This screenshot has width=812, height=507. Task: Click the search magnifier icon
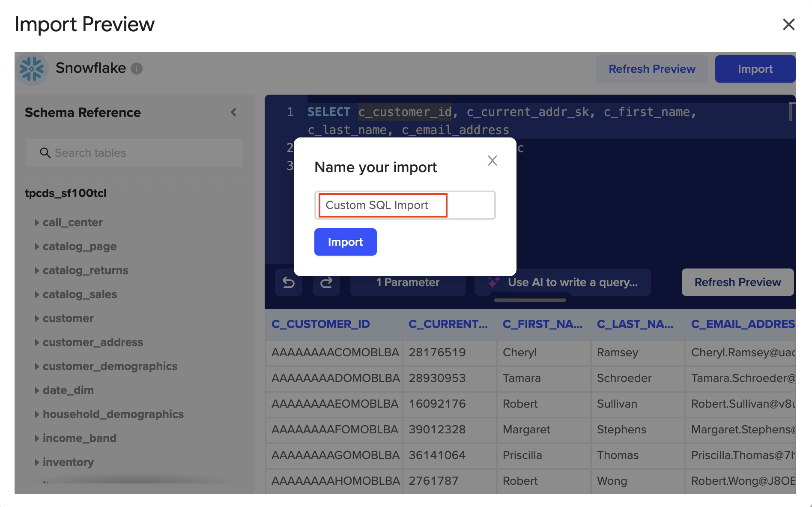click(x=45, y=153)
